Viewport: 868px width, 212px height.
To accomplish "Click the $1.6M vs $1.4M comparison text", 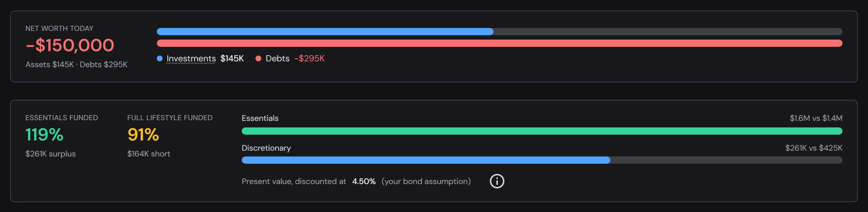I will 816,118.
